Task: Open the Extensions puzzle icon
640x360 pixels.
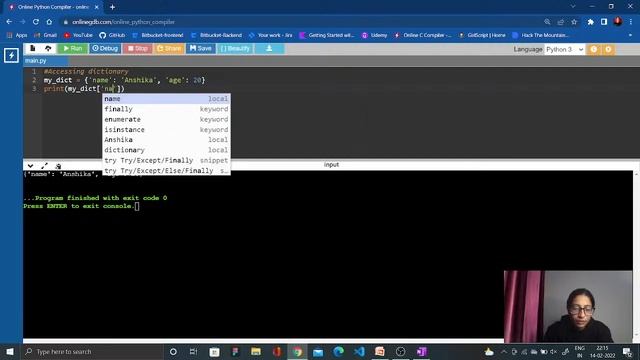Action: 590,22
